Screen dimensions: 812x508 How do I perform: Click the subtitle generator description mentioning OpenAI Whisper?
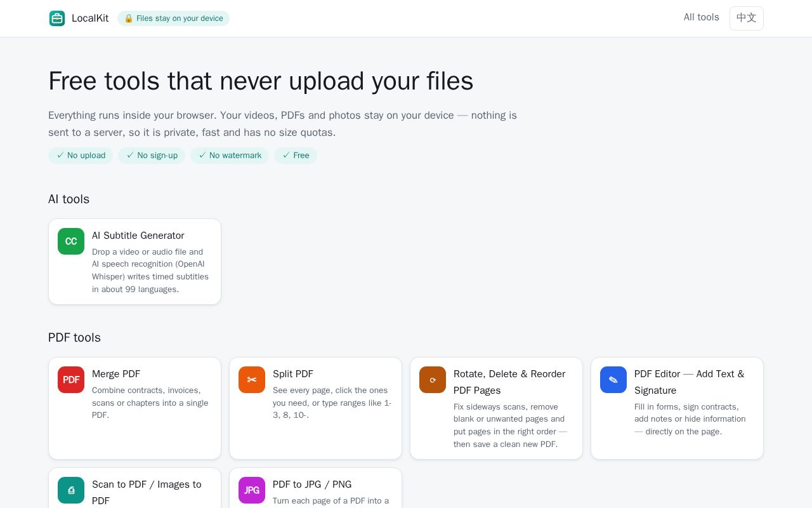click(x=150, y=271)
